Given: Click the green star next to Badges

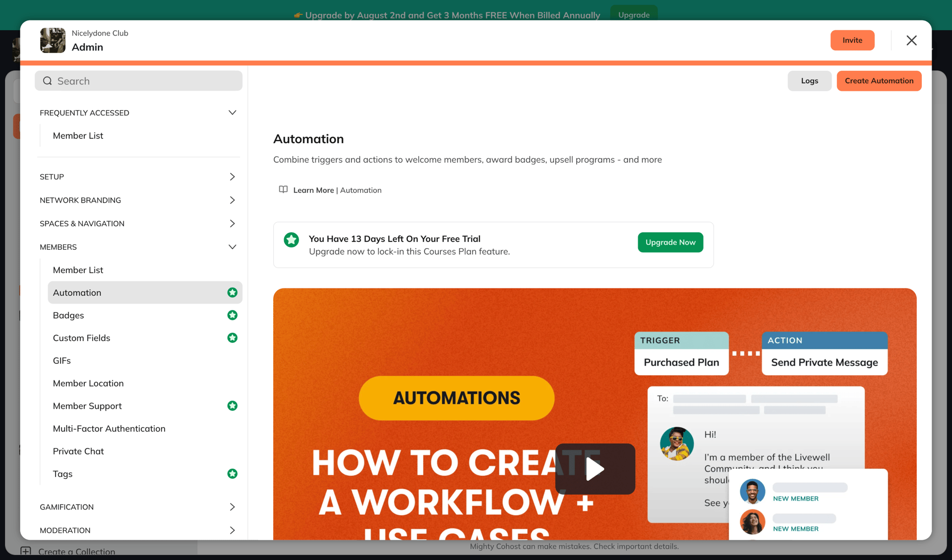Looking at the screenshot, I should 232,315.
